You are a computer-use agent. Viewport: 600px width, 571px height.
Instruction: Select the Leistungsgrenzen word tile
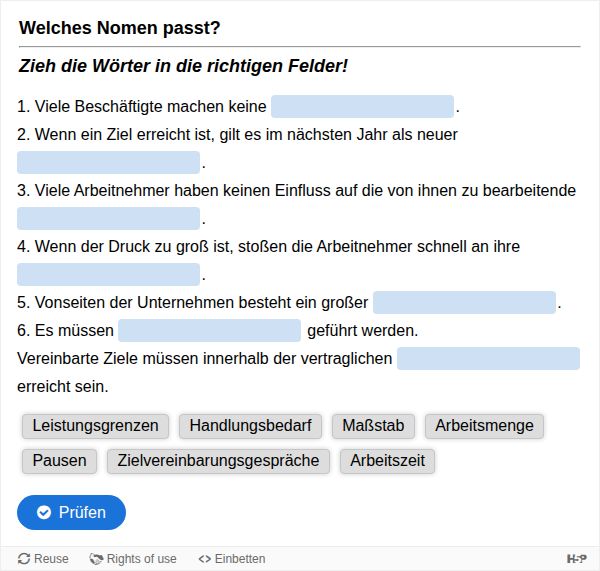[x=95, y=426]
